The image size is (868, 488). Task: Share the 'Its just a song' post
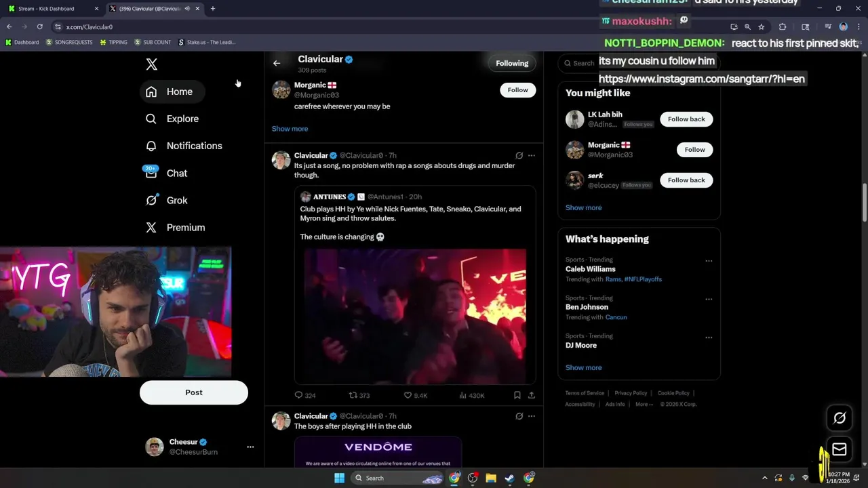coord(532,395)
